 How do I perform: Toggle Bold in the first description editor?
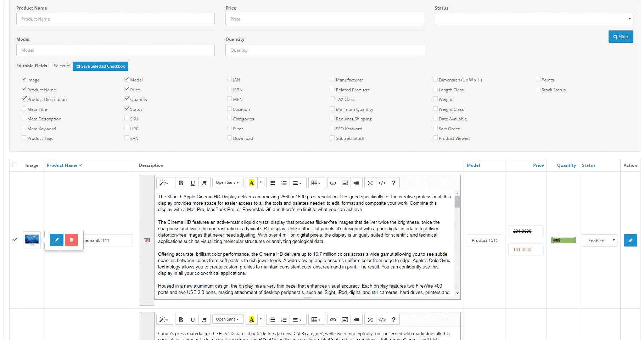point(181,183)
